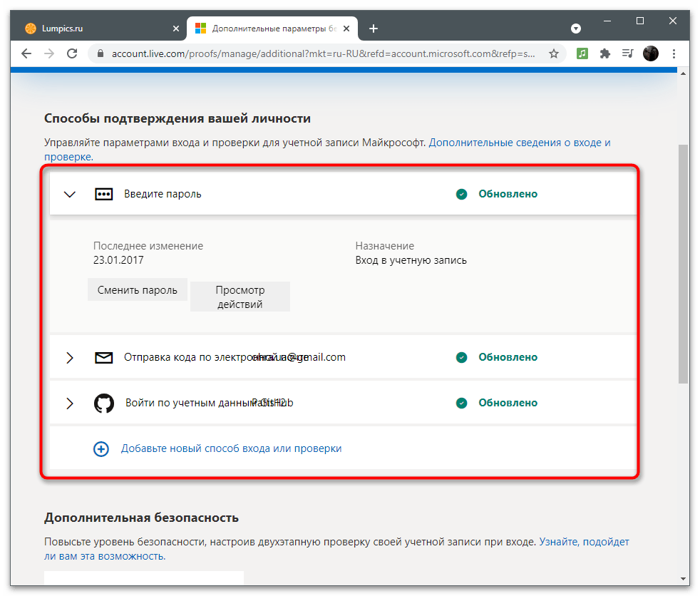Click the password dots icon
700x596 pixels.
[103, 194]
